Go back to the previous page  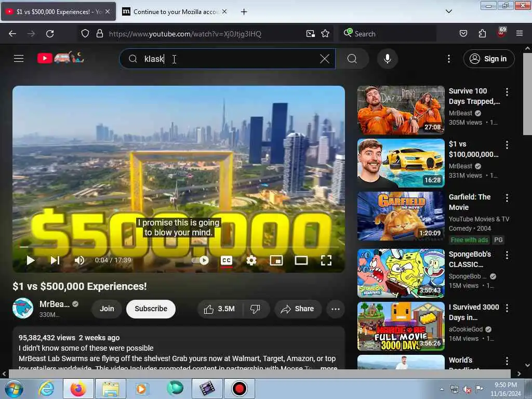12,34
